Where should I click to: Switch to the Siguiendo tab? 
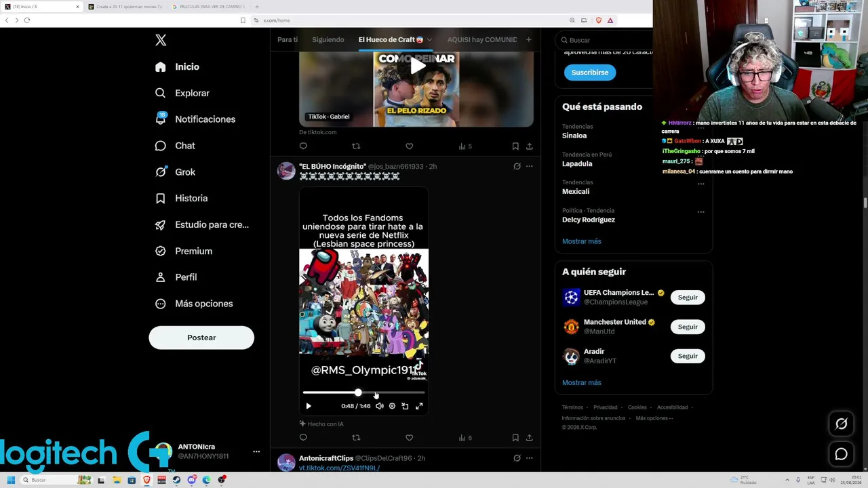(x=328, y=39)
